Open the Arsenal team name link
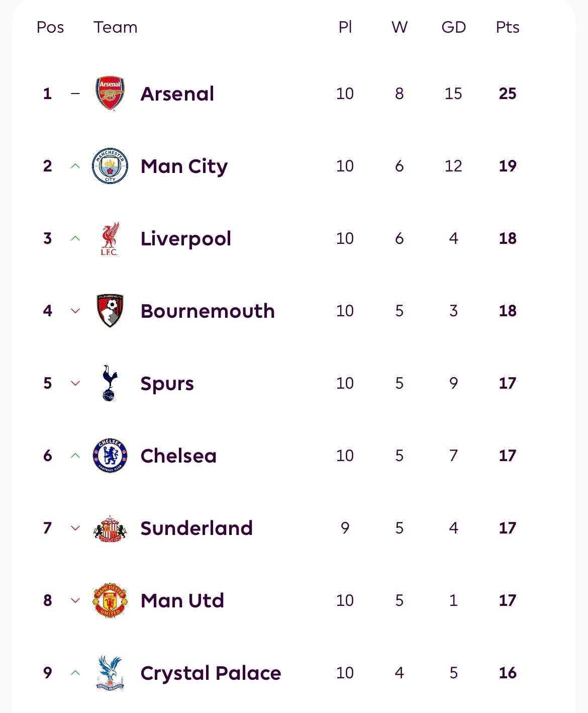The width and height of the screenshot is (588, 713). pos(177,94)
